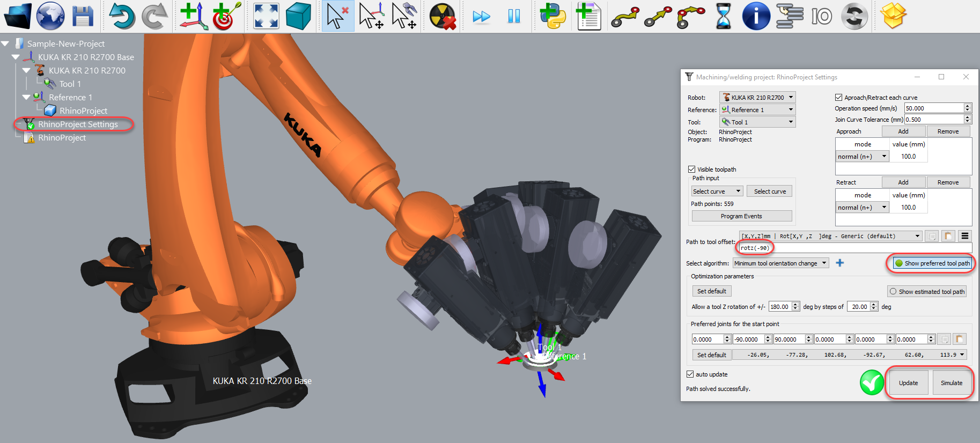Click the rotz(-90) path offset field
Image resolution: width=980 pixels, height=443 pixels.
(x=755, y=248)
